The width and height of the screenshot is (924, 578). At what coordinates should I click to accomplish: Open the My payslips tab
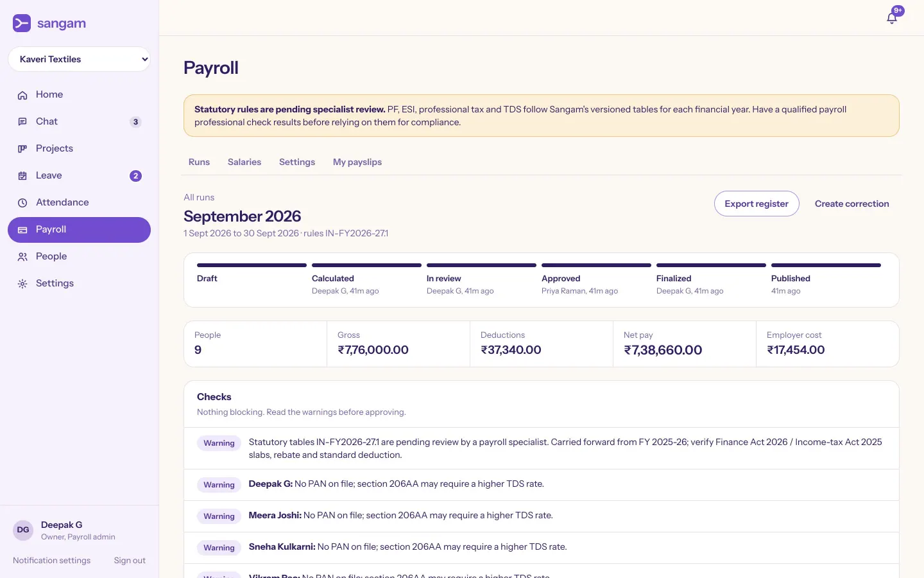click(x=357, y=162)
